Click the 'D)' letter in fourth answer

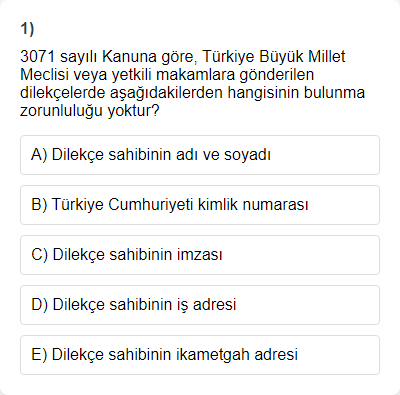(39, 305)
